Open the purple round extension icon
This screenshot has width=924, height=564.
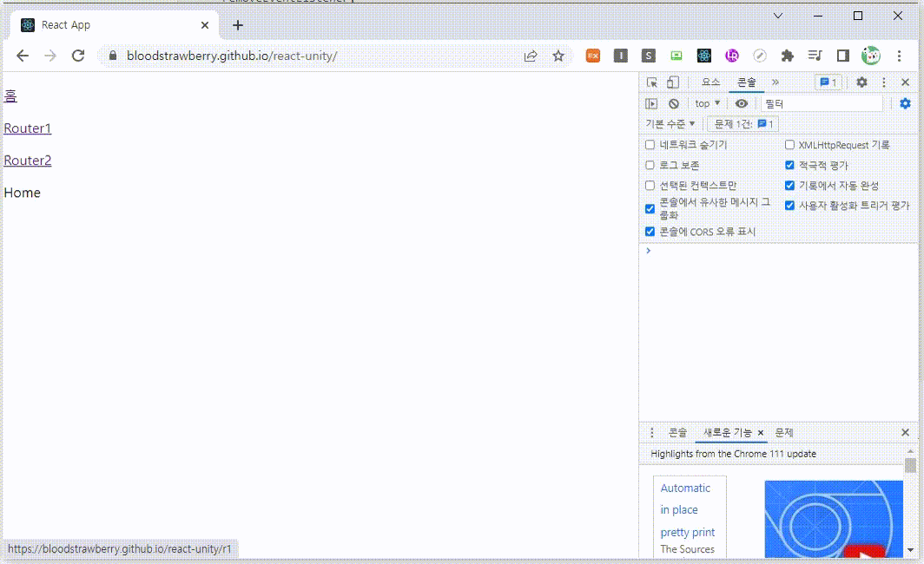[x=732, y=56]
